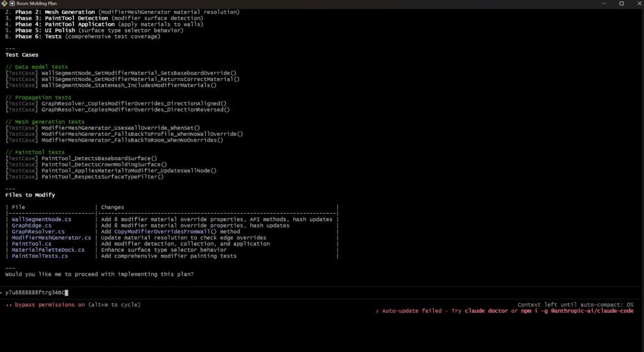This screenshot has height=352, width=644.
Task: Click the claude doctor command text
Action: click(x=486, y=311)
